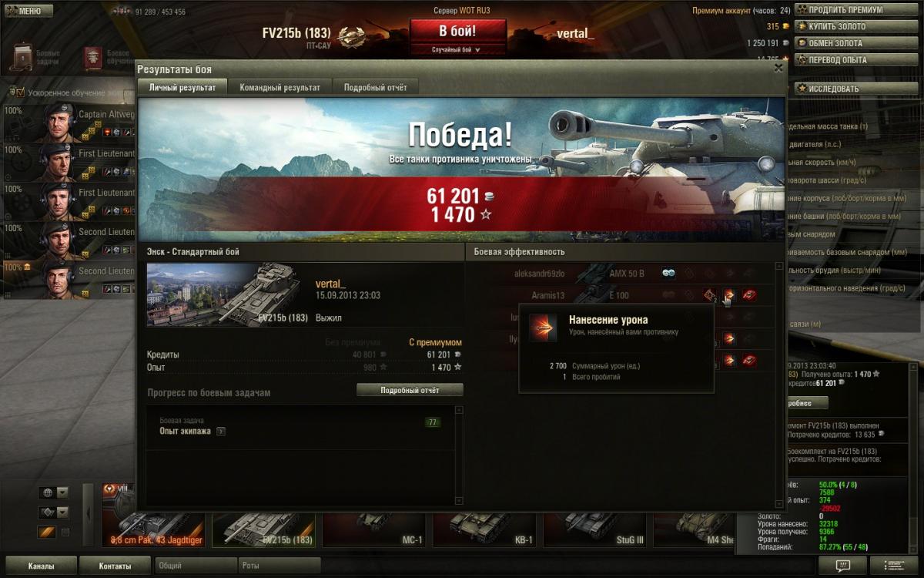Expand the vehicle type filter dropdown

pos(63,512)
